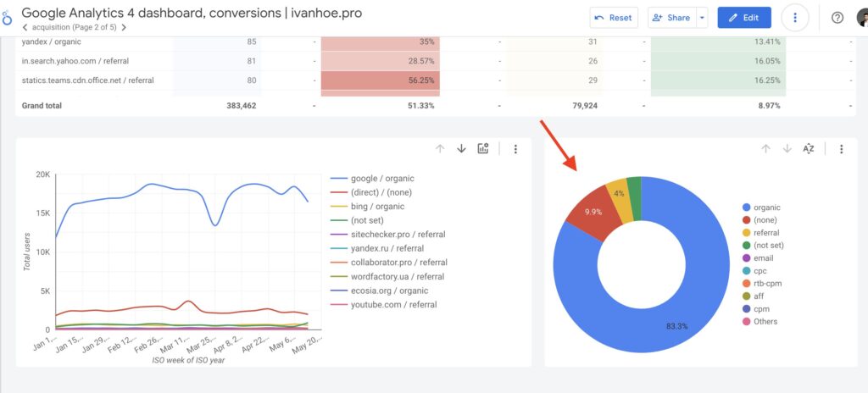
Task: Open line chart three-dot options menu
Action: click(515, 149)
